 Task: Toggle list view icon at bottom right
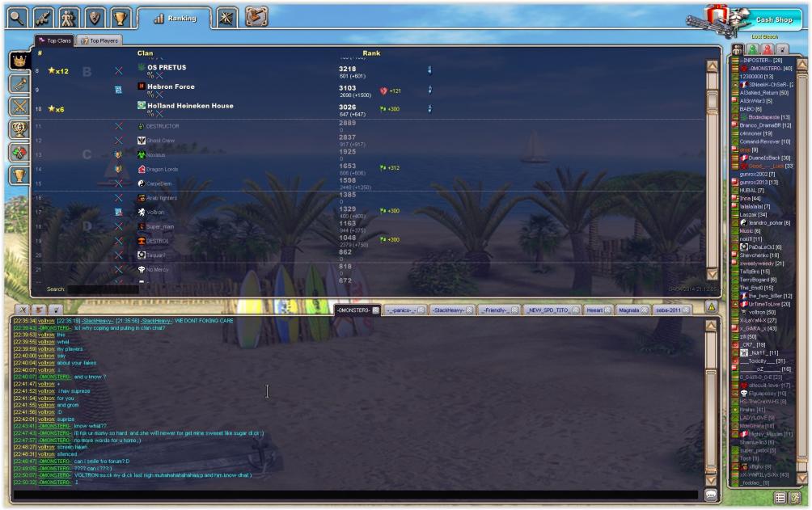click(780, 497)
